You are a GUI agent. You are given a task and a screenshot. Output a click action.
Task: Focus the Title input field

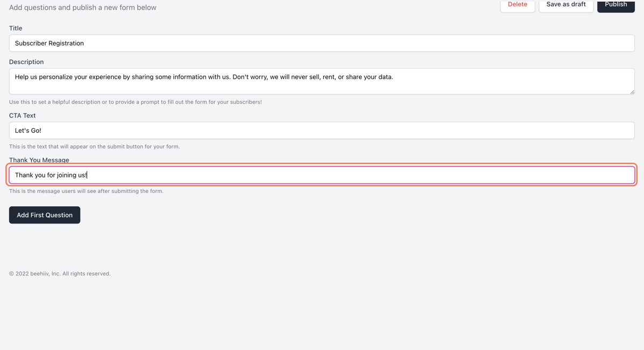322,43
